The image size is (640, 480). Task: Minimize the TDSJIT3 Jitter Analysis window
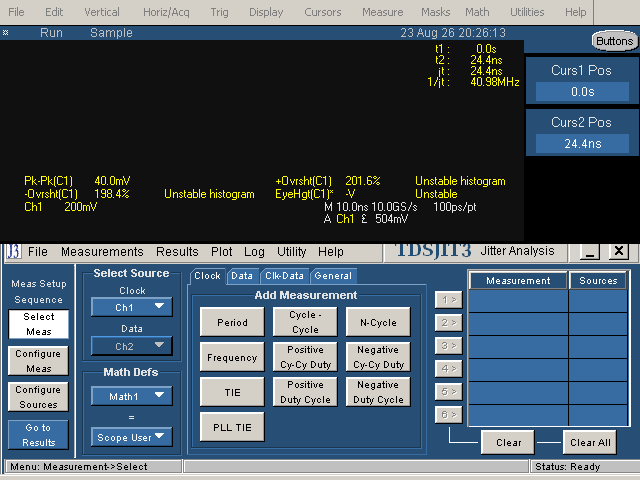coord(589,251)
